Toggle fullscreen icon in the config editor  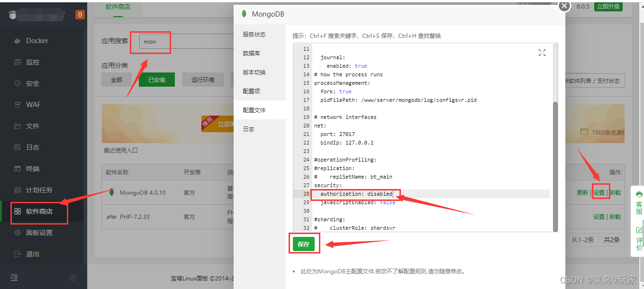tap(542, 53)
